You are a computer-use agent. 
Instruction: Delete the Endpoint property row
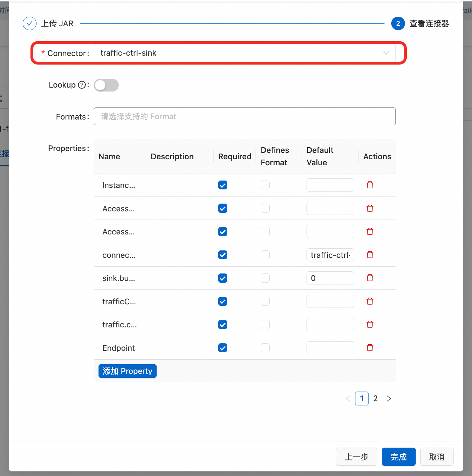click(370, 348)
